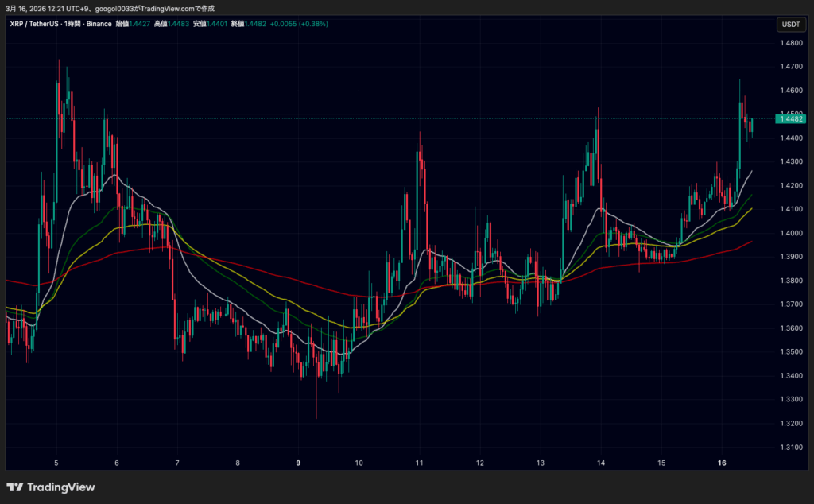Viewport: 814px width, 504px height.
Task: Click the 1.3100 price axis label
Action: click(790, 448)
